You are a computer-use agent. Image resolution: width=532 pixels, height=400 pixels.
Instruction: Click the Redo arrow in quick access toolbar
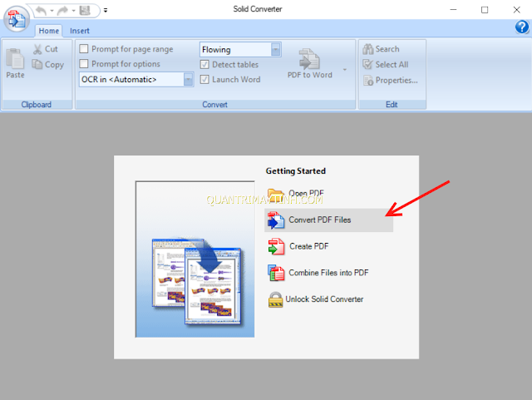point(62,11)
